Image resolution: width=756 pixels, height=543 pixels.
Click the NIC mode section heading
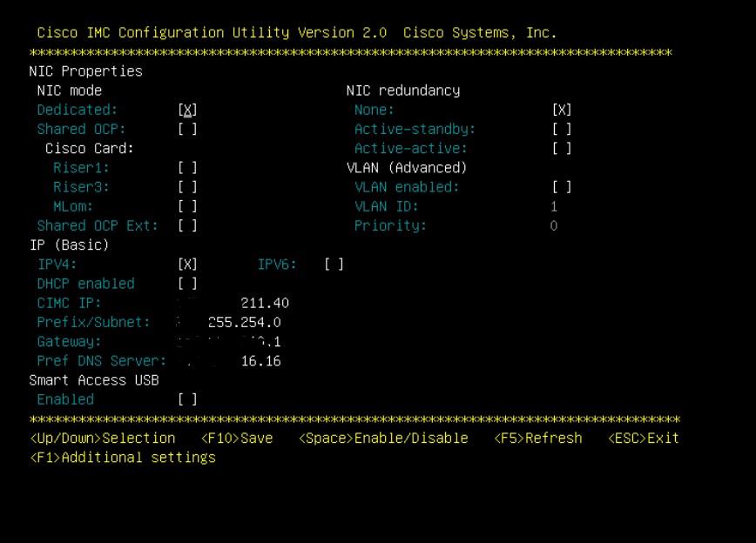70,90
